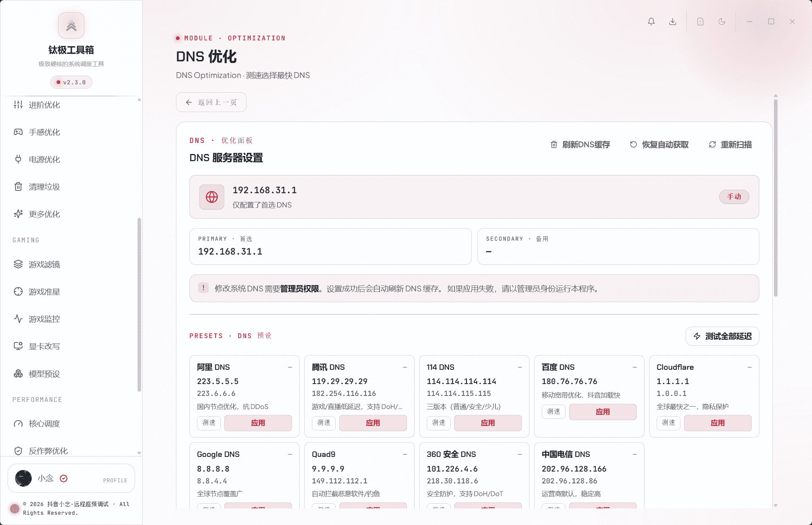Click the main page vertical scrollbar
Image resolution: width=812 pixels, height=525 pixels.
[x=776, y=198]
